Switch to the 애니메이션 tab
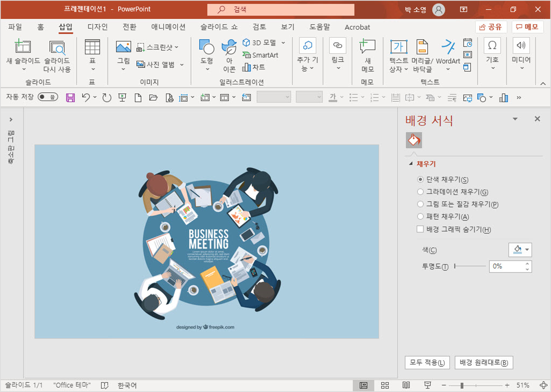The width and height of the screenshot is (551, 392). coord(168,27)
